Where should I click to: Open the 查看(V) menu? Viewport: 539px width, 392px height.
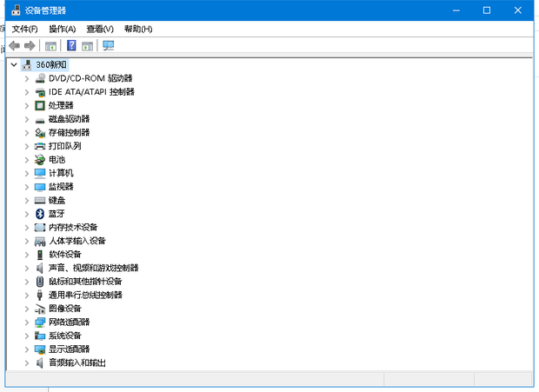[x=100, y=30]
